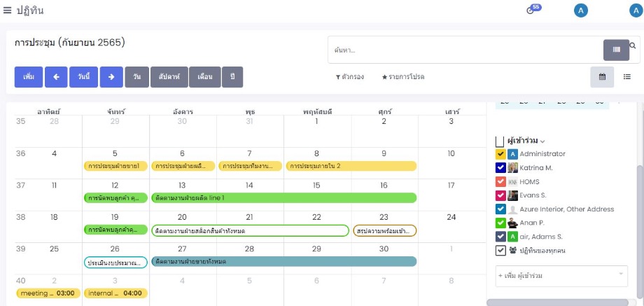Go to previous month with left arrow
The width and height of the screenshot is (644, 306).
(56, 77)
